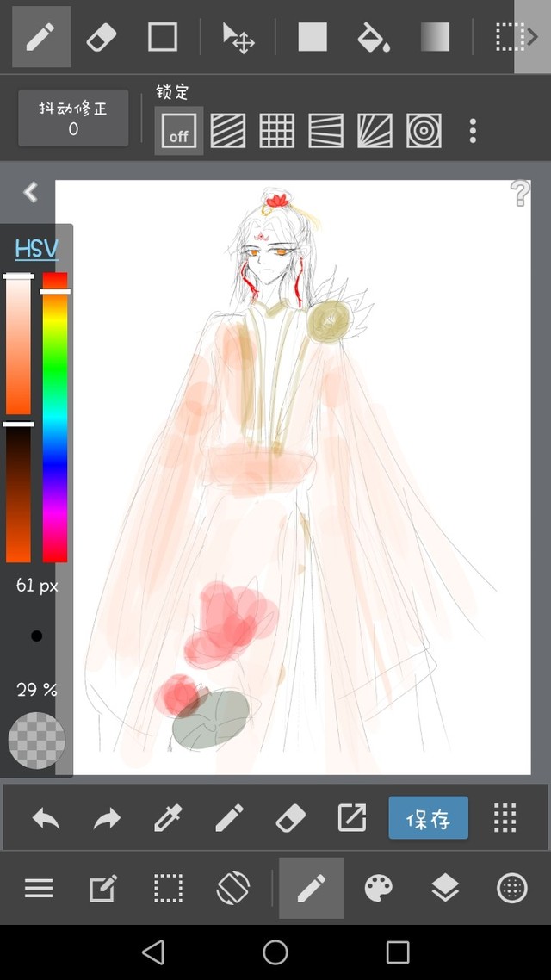This screenshot has width=551, height=980.
Task: Undo the last stroke
Action: (x=46, y=817)
